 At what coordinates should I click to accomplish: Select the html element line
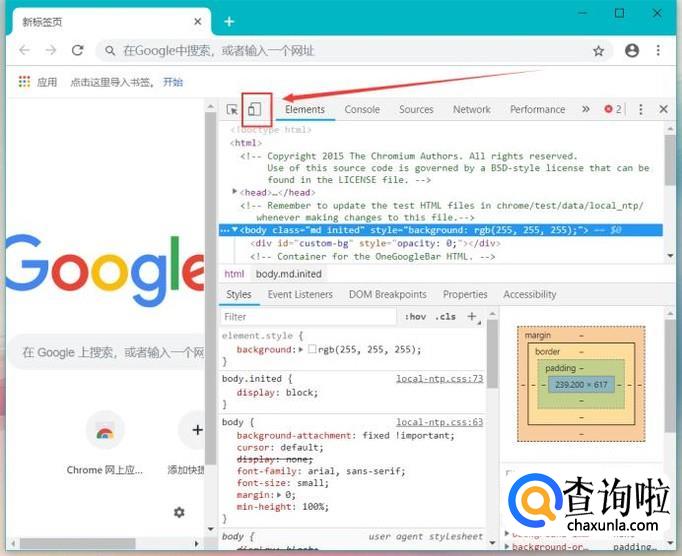pyautogui.click(x=246, y=143)
